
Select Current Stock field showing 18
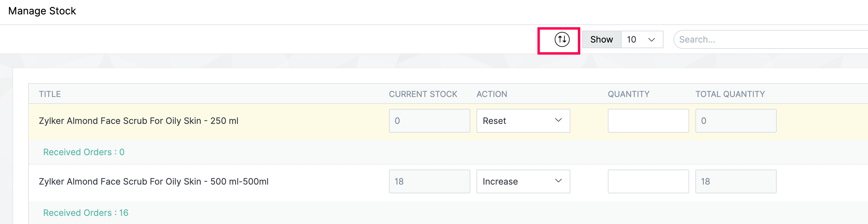429,181
